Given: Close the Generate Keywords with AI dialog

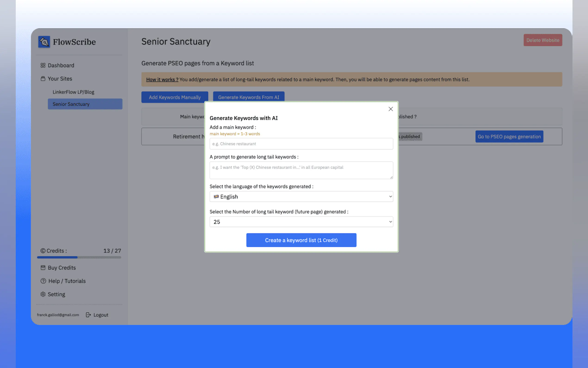Looking at the screenshot, I should [390, 109].
